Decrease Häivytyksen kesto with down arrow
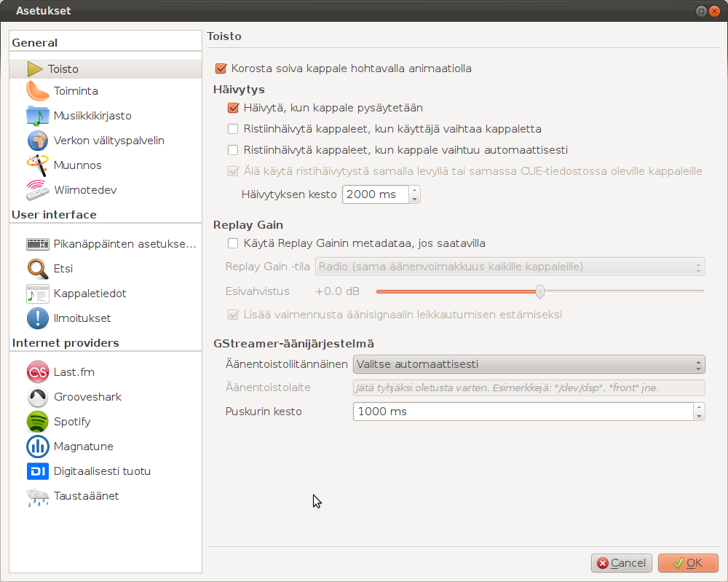 click(x=415, y=199)
